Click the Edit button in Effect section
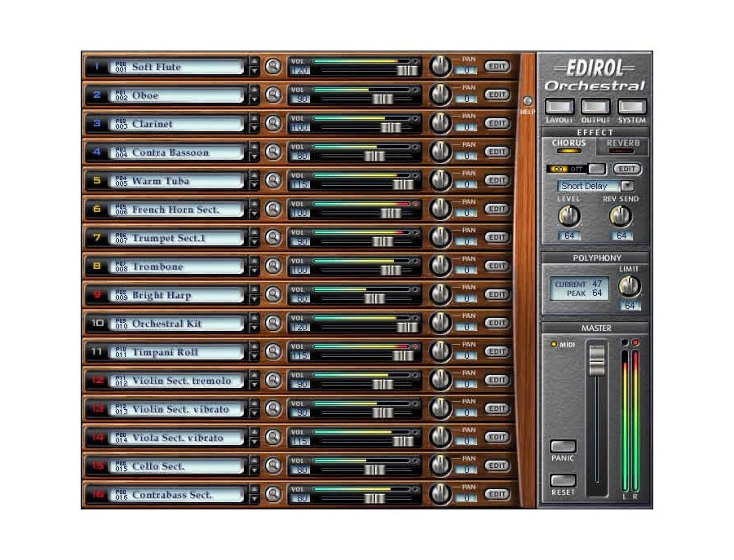Viewport: 734px width, 560px height. [627, 169]
